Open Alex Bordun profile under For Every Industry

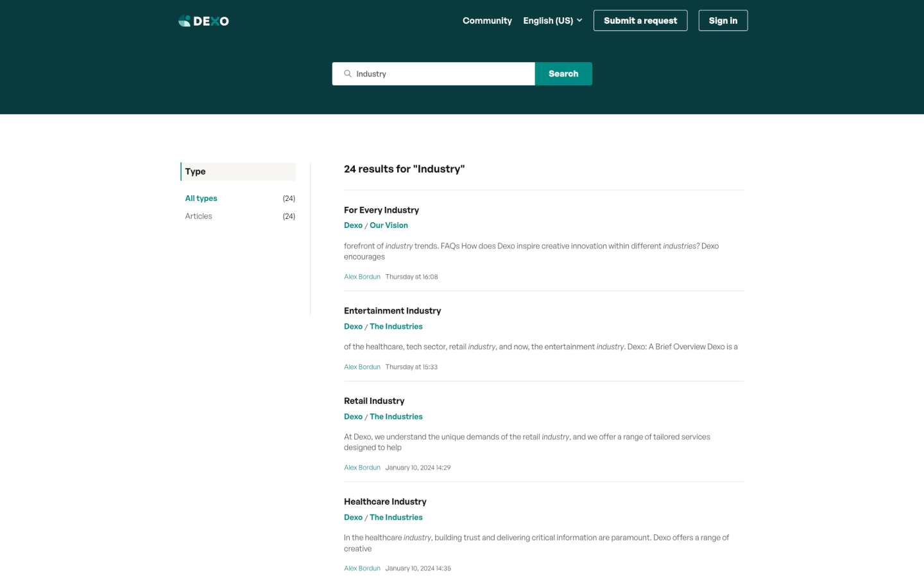coord(362,277)
